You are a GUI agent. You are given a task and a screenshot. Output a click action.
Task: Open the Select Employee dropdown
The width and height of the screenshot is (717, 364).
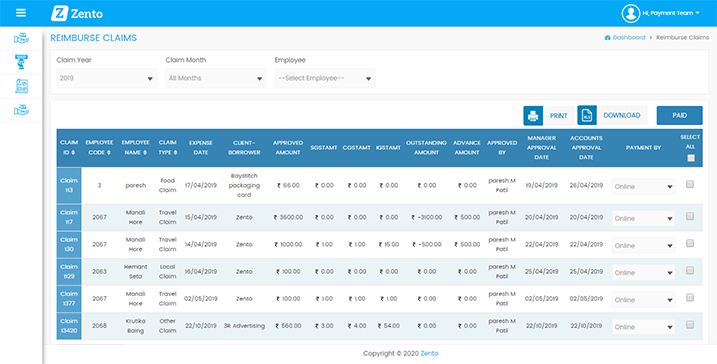click(x=325, y=78)
